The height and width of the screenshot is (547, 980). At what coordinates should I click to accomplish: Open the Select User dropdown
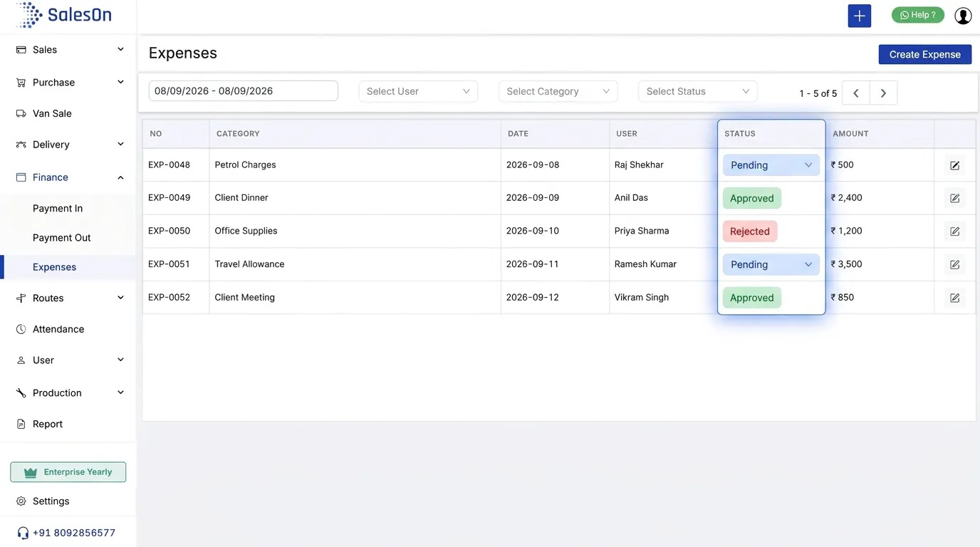pyautogui.click(x=418, y=91)
